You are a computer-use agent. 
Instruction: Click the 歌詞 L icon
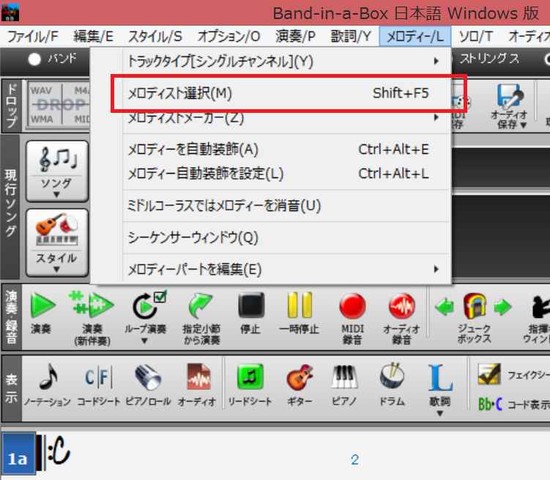tap(440, 378)
